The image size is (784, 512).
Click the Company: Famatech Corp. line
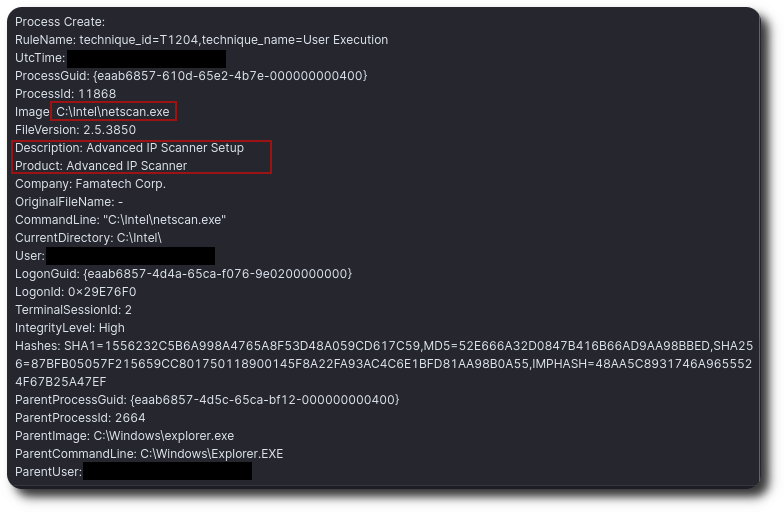pos(90,184)
